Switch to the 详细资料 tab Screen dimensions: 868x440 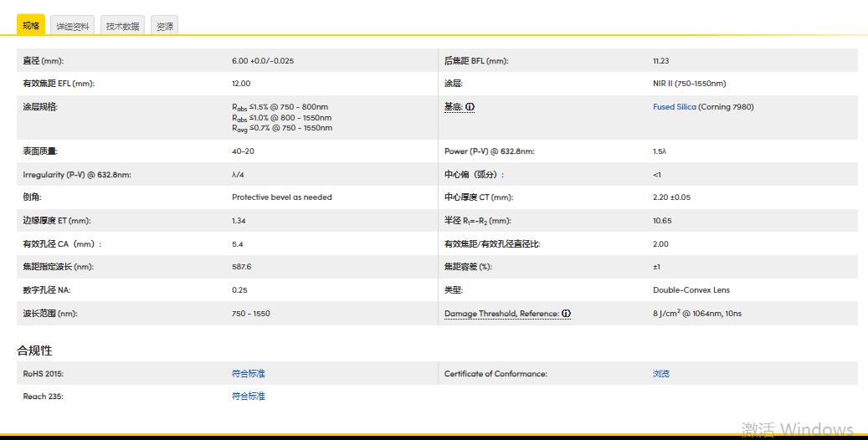coord(73,26)
